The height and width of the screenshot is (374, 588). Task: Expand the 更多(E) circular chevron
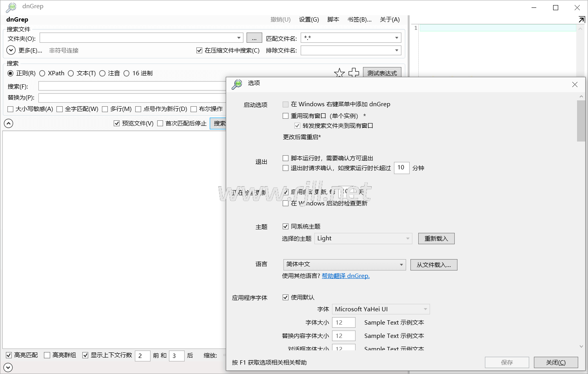11,50
